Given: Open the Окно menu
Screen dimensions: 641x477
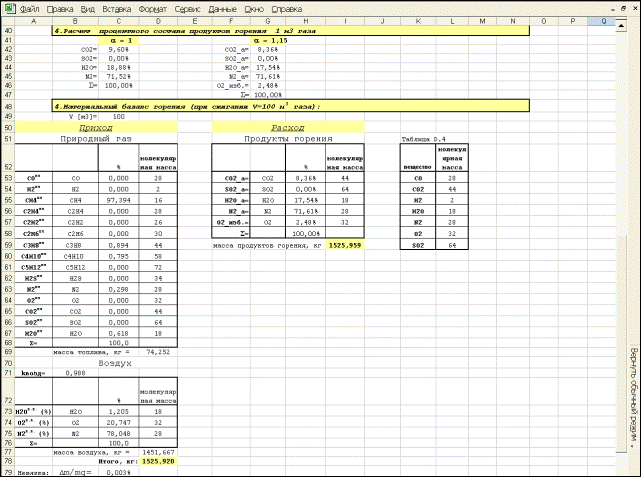Looking at the screenshot, I should [x=254, y=9].
